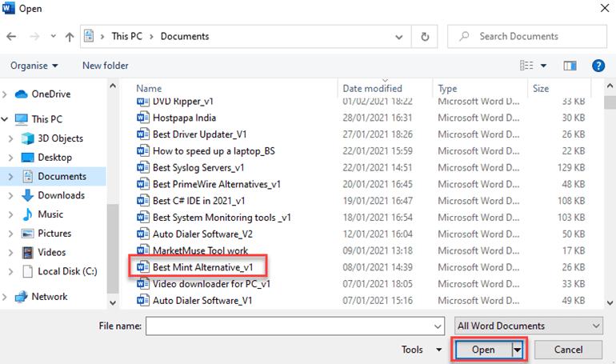The width and height of the screenshot is (616, 364).
Task: Open the Tools menu
Action: [x=421, y=350]
